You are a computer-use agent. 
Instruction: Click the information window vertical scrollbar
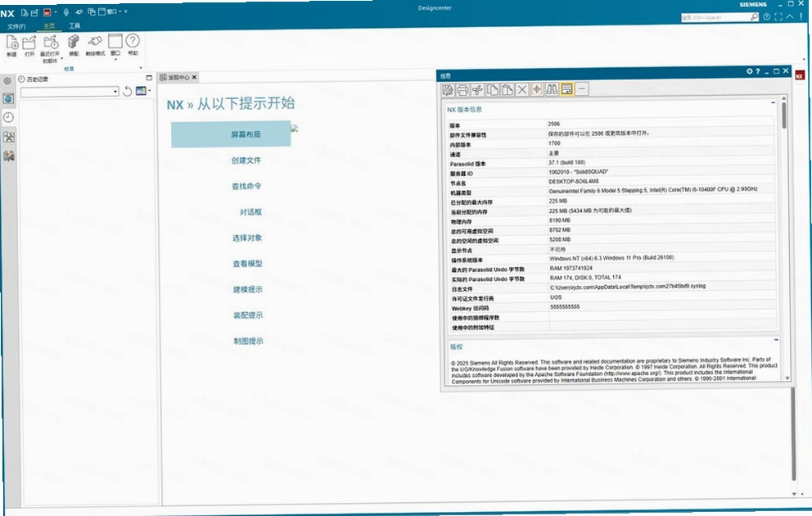(x=784, y=115)
